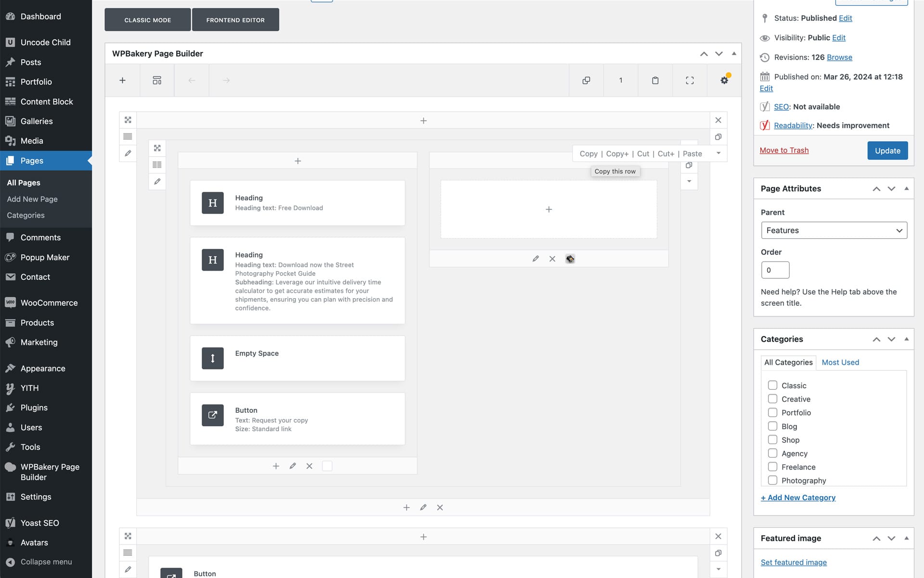Screen dimensions: 924x578
Task: Open WPBakery page settings gear icon
Action: (x=724, y=80)
